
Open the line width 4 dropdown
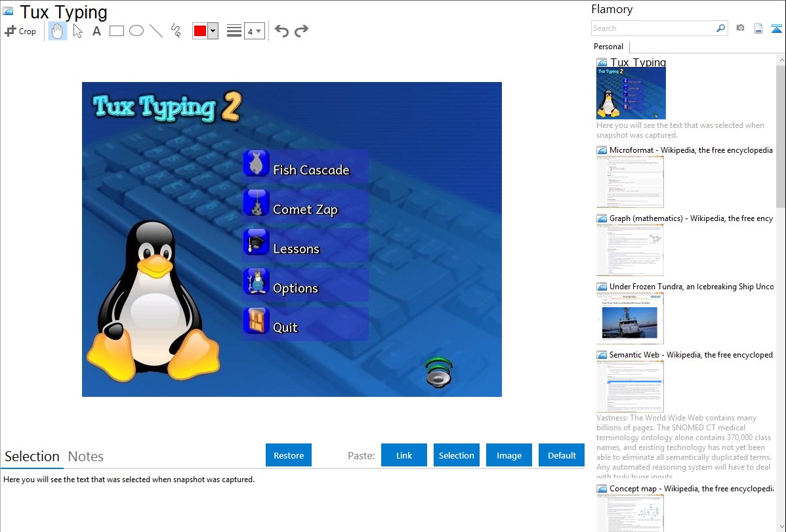[x=255, y=31]
